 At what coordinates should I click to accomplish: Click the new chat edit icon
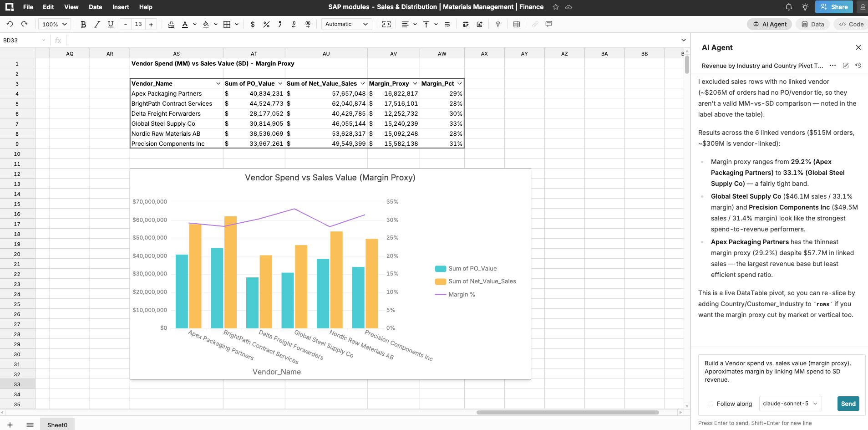(x=846, y=66)
